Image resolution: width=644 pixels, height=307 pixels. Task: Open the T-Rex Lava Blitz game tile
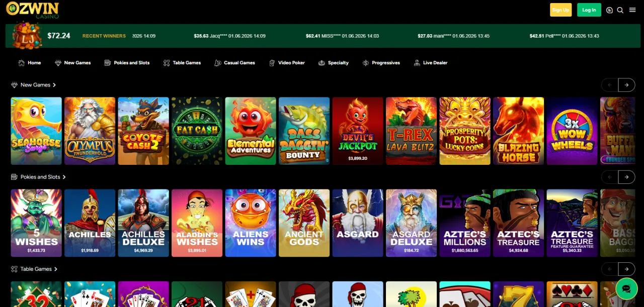click(x=411, y=131)
